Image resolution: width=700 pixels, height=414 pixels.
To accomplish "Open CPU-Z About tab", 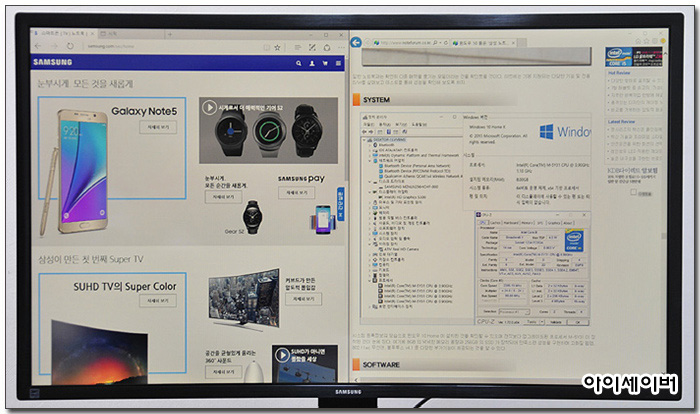I will pos(568,222).
